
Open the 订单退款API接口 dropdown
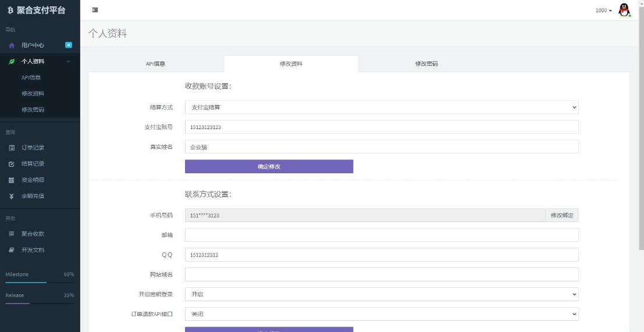pos(381,314)
